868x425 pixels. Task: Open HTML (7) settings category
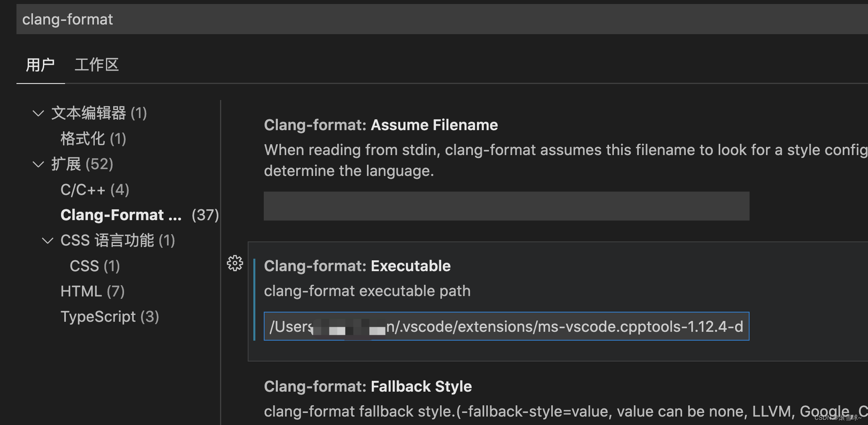[x=92, y=291]
